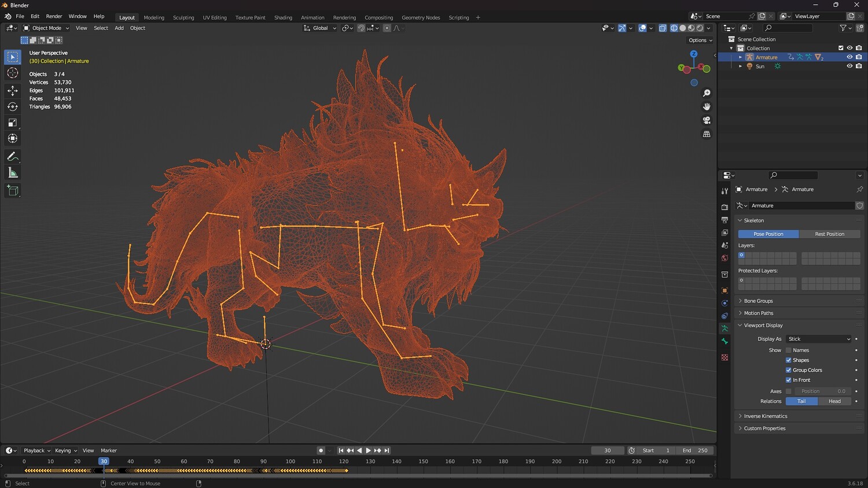Disable the In Front checkbox
Image resolution: width=868 pixels, height=488 pixels.
[x=788, y=380]
